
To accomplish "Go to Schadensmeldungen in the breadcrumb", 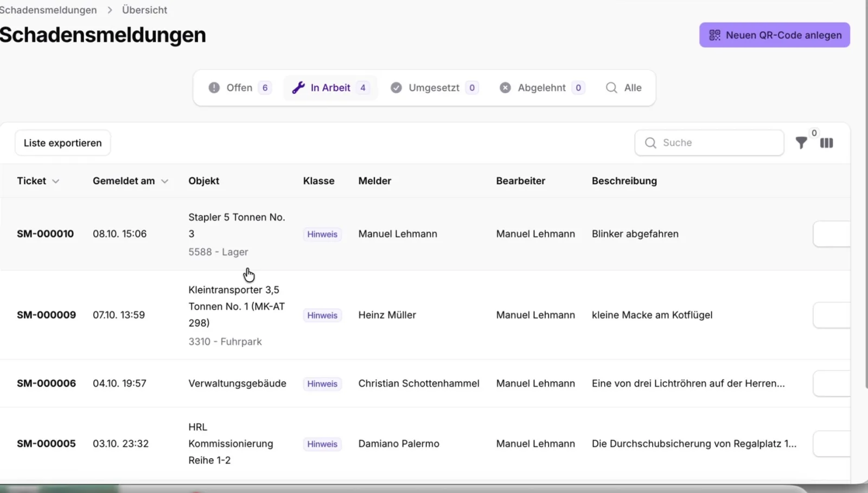I will (48, 10).
